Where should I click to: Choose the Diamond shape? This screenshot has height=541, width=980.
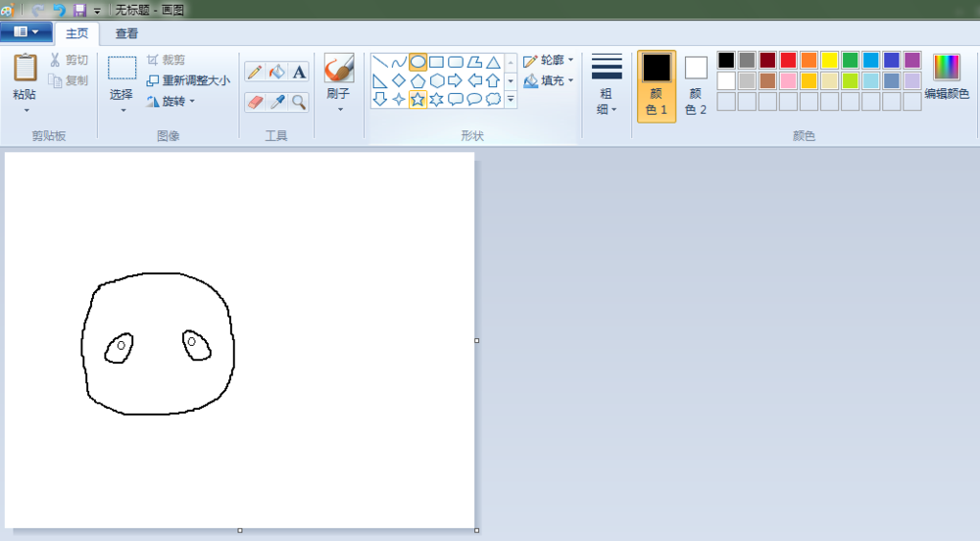tap(399, 80)
